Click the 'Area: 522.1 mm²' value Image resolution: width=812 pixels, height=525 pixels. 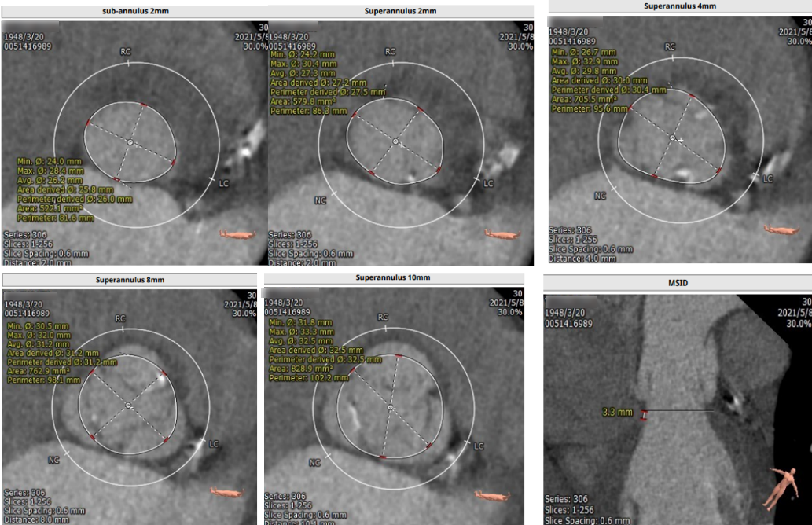point(50,208)
